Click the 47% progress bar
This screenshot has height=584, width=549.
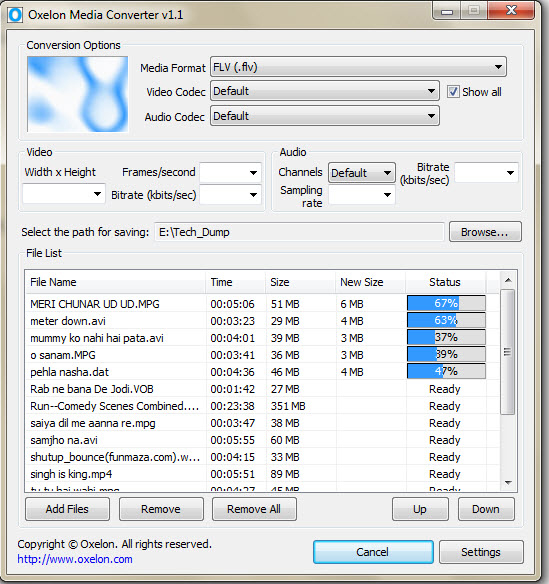[x=446, y=371]
